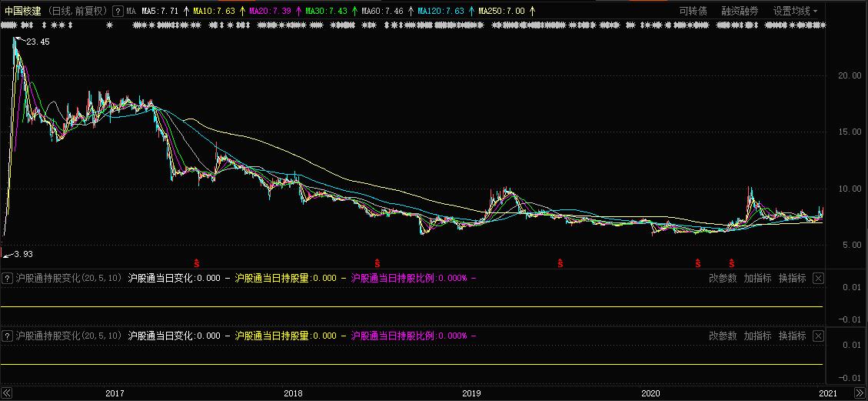Click 加指标 in lower indicator panel
The image size is (868, 401).
(x=757, y=336)
